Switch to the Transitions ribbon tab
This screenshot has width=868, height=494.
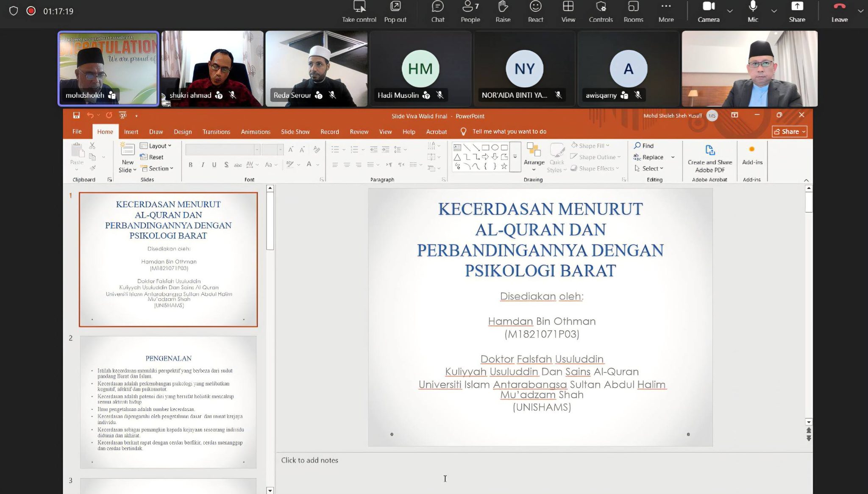point(216,132)
